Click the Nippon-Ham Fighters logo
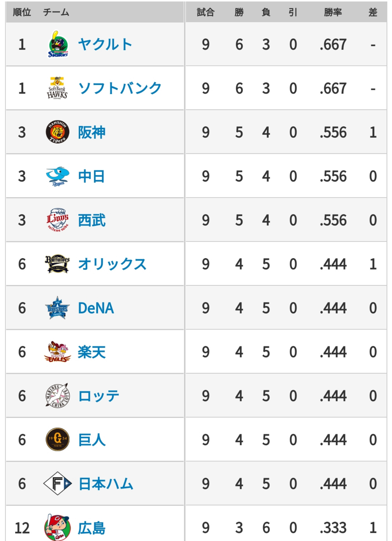The height and width of the screenshot is (541, 392). (57, 483)
